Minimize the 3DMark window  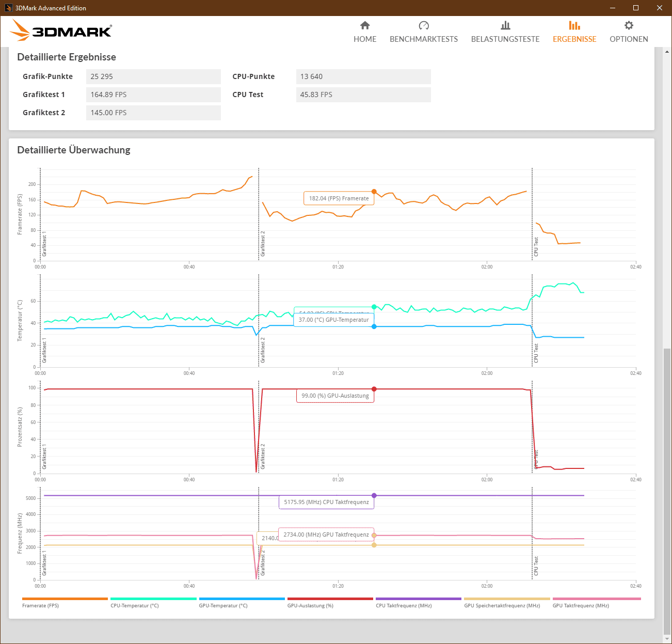[613, 8]
